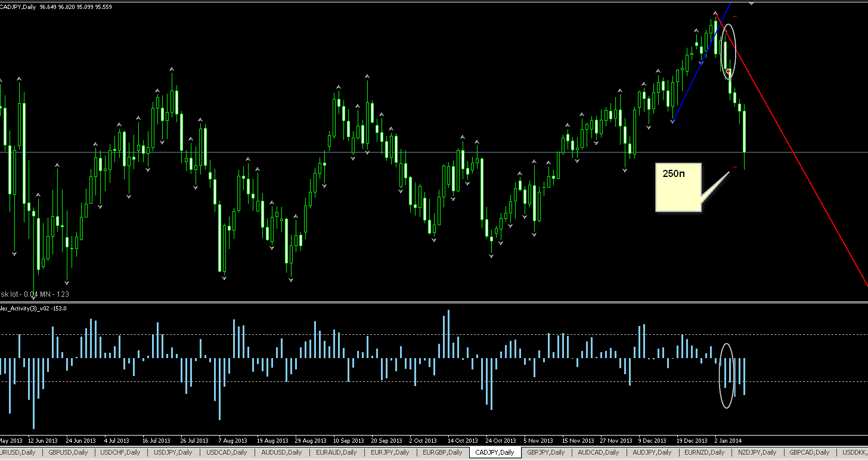Click the 19 Aug 2013 date label

coord(272,441)
